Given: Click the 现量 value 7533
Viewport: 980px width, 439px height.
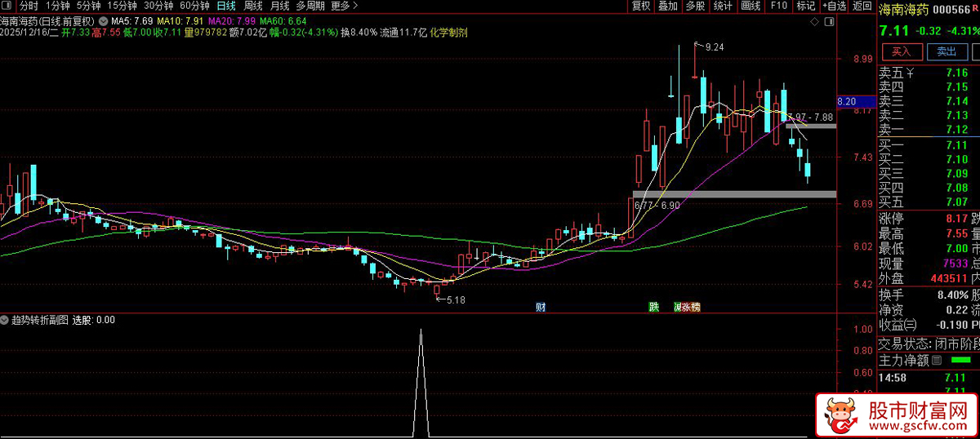Looking at the screenshot, I should pyautogui.click(x=955, y=264).
